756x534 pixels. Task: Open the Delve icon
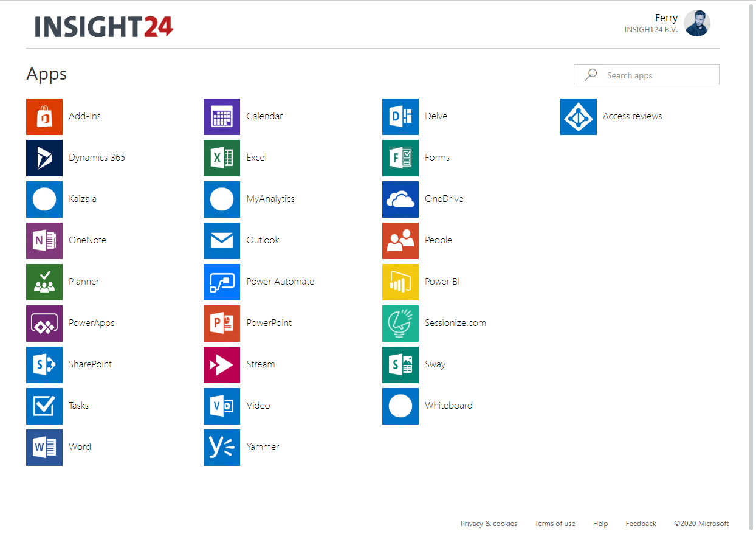tap(400, 117)
